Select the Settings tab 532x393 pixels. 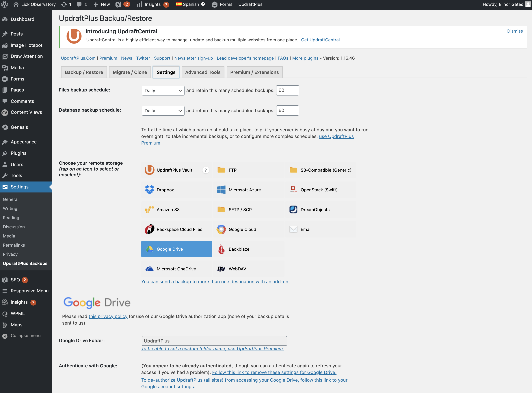point(166,72)
